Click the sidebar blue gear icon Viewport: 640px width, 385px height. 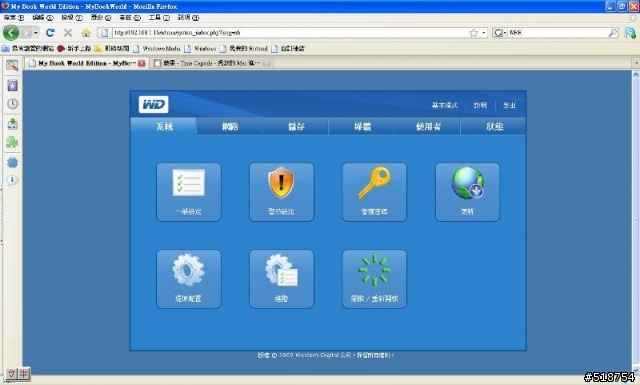(12, 162)
